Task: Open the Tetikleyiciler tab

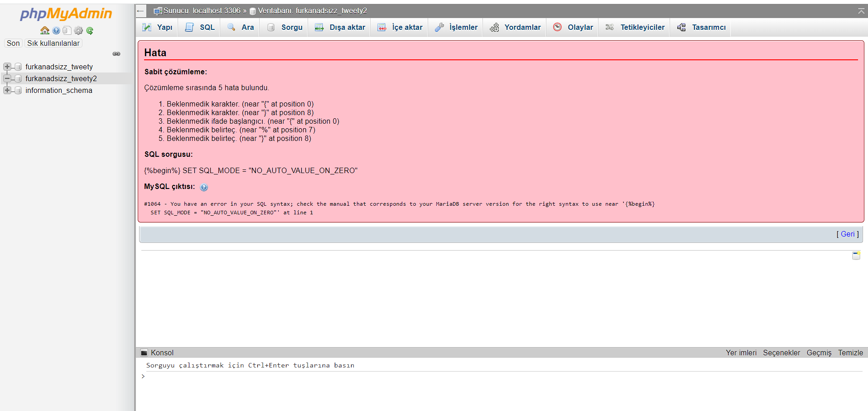Action: click(635, 27)
